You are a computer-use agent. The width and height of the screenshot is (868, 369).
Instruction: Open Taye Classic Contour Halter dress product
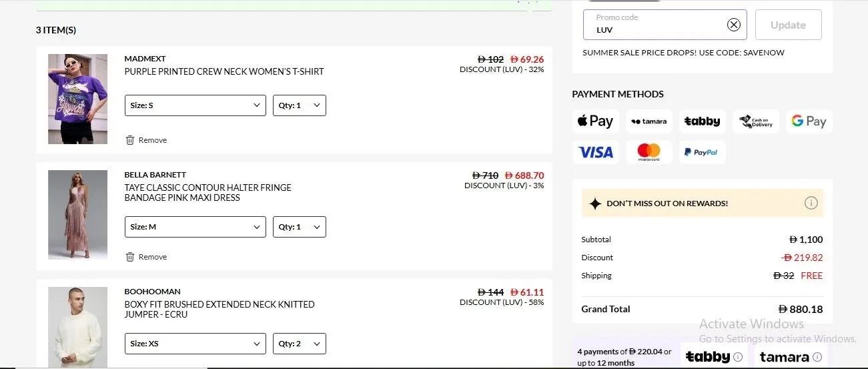pyautogui.click(x=207, y=193)
